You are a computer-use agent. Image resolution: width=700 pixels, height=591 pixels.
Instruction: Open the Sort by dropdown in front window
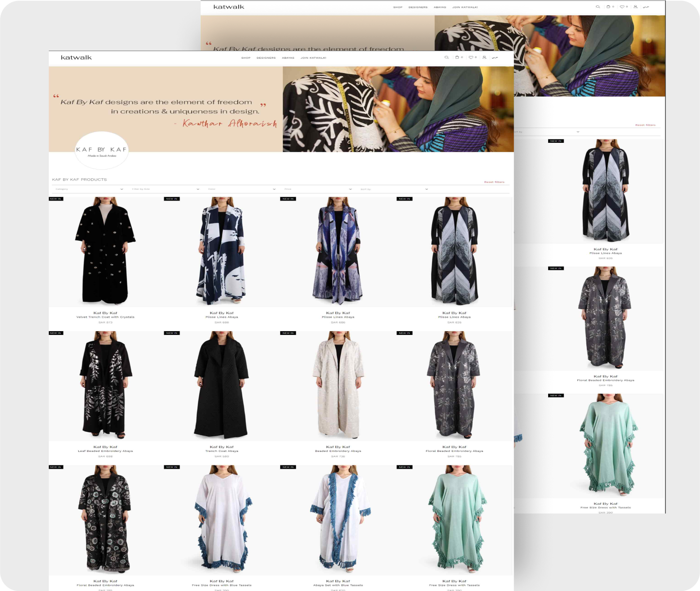tap(394, 189)
